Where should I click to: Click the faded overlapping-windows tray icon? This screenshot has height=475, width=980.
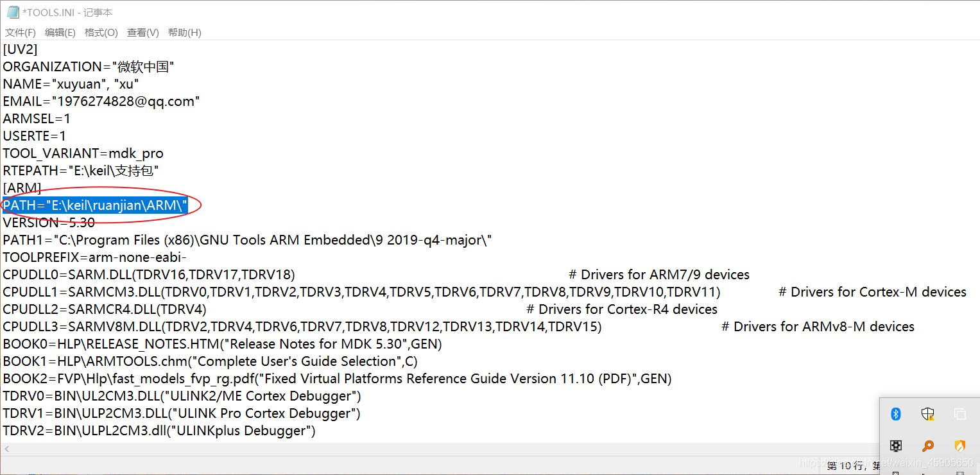click(x=960, y=414)
